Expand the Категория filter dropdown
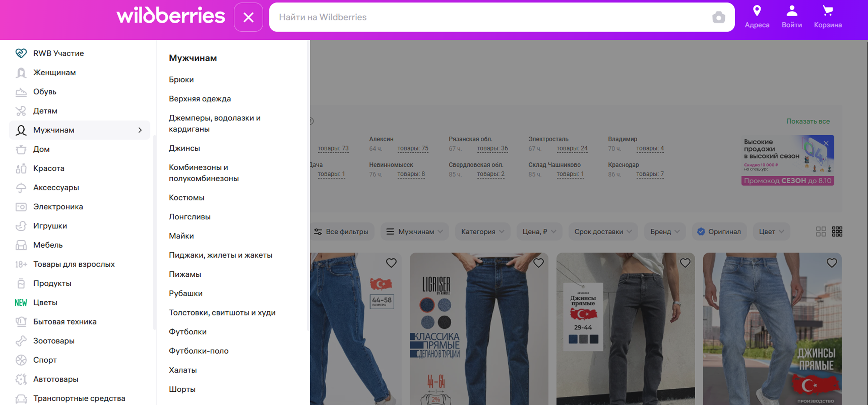 coord(482,232)
